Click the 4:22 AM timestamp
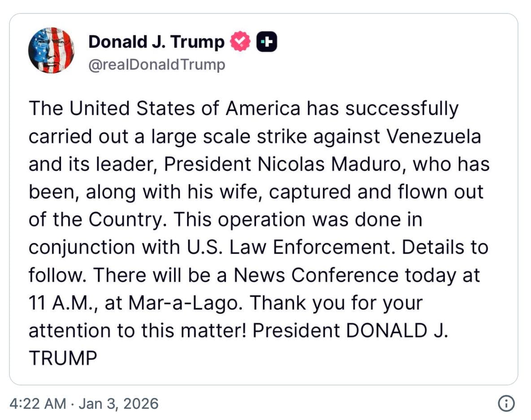531x420 pixels. click(37, 403)
